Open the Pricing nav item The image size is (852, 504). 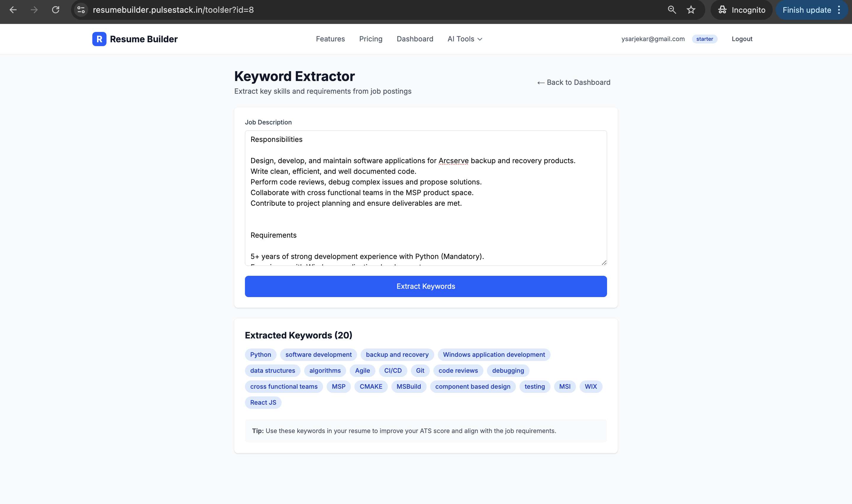[x=370, y=39]
